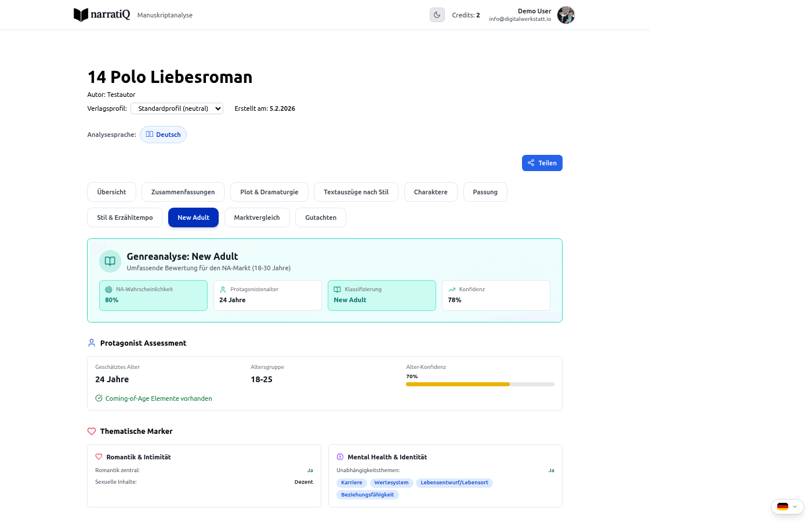812x522 pixels.
Task: Click the target icon beside NA-Wahrscheinlichkeit
Action: 108,289
